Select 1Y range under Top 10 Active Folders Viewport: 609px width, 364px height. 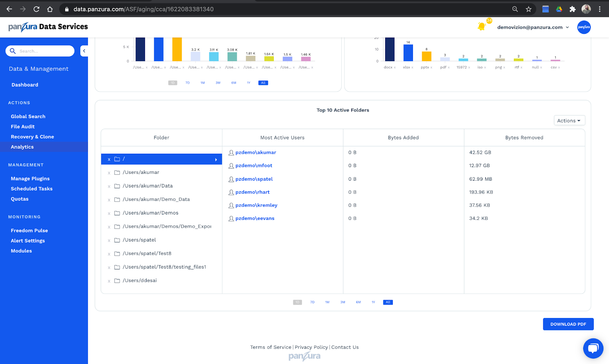click(373, 302)
